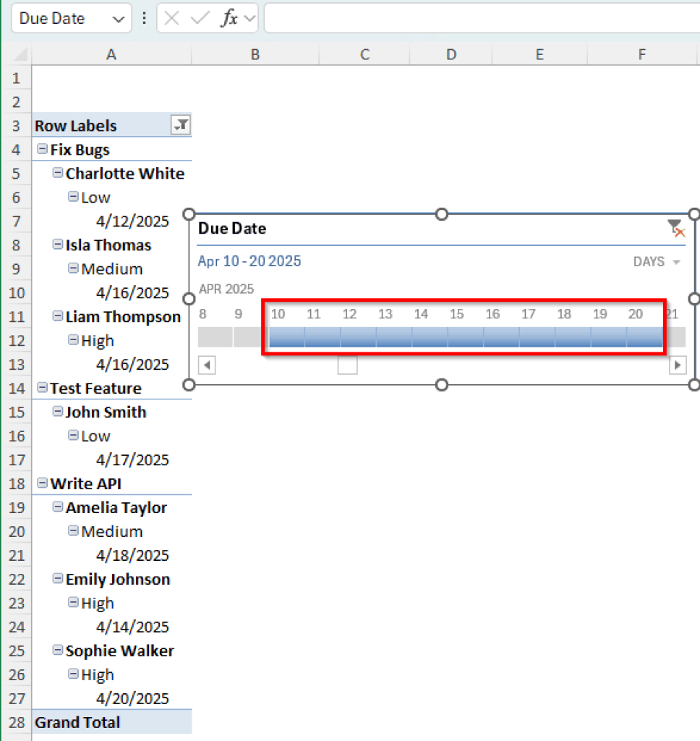Collapse the Fix Bugs group
700x741 pixels.
pyautogui.click(x=41, y=149)
